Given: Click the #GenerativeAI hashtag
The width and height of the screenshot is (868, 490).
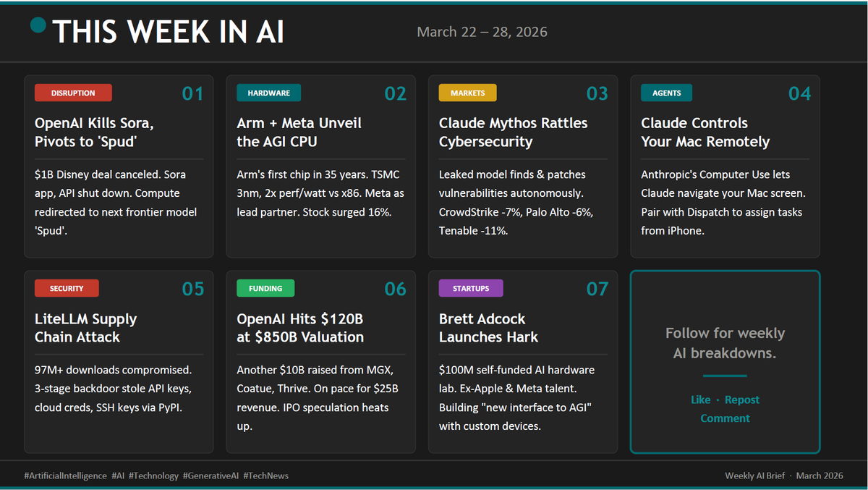Looking at the screenshot, I should [210, 476].
